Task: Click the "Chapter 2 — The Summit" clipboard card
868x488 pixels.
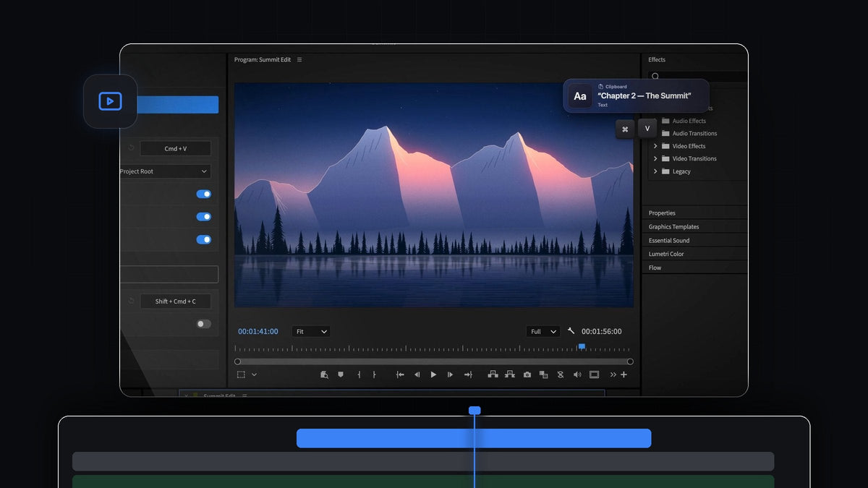Action: (637, 96)
